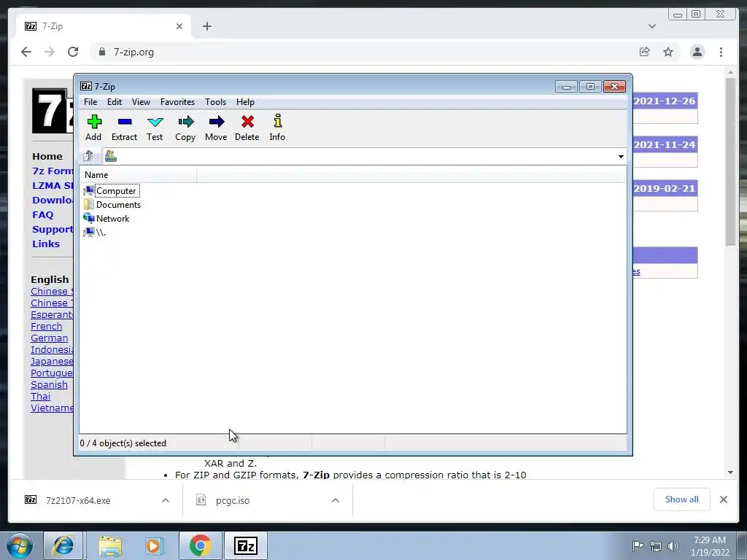This screenshot has height=560, width=747.
Task: Click the page scrollbar down arrow
Action: pos(730,472)
